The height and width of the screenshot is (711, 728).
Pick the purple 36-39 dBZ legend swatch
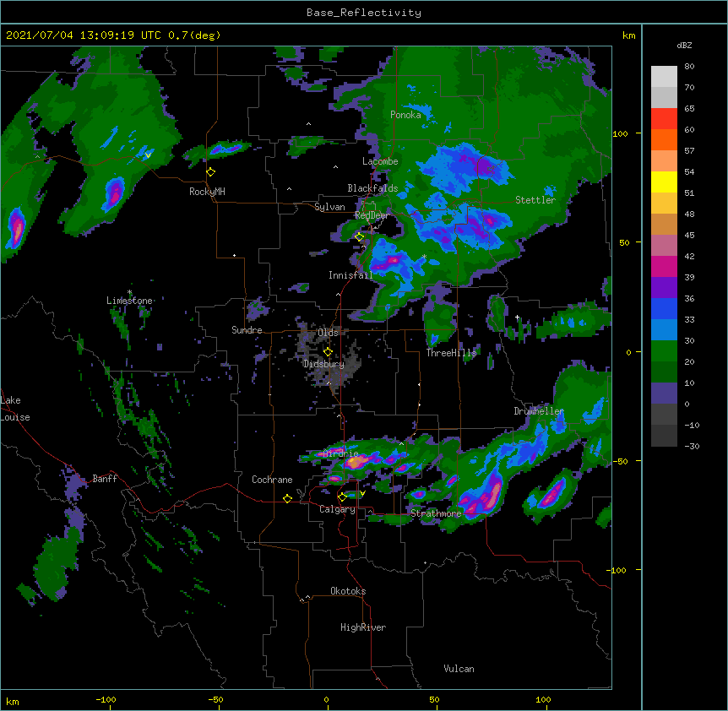click(664, 288)
